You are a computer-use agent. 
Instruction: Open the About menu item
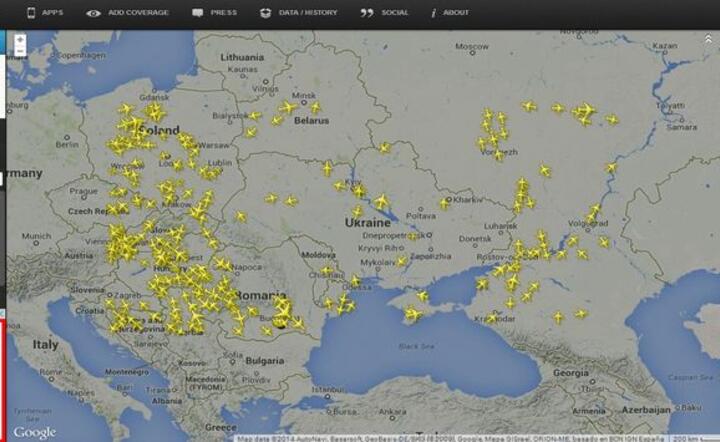[450, 12]
